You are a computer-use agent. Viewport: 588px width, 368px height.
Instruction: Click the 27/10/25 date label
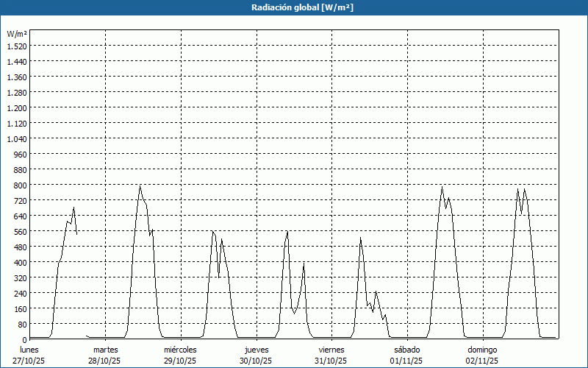click(29, 361)
